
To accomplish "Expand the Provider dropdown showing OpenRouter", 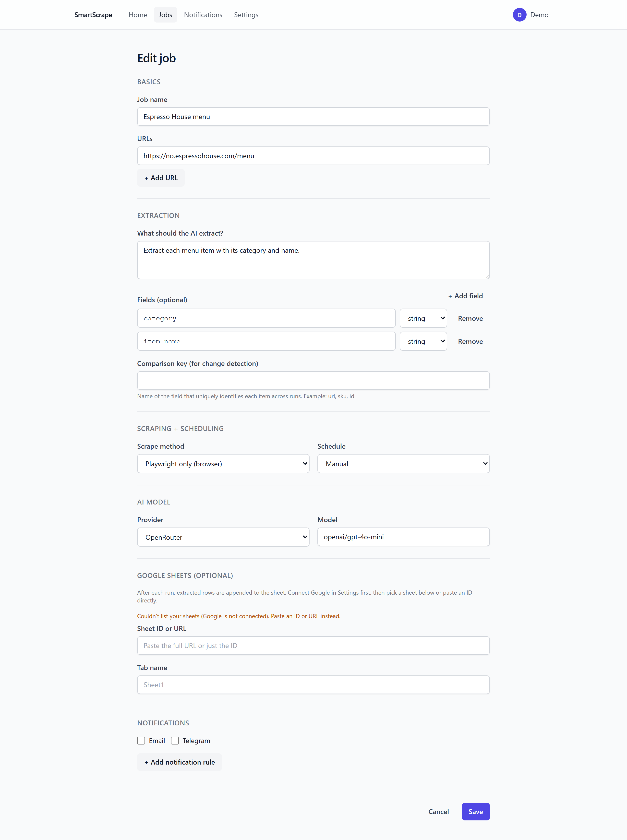I will tap(223, 537).
